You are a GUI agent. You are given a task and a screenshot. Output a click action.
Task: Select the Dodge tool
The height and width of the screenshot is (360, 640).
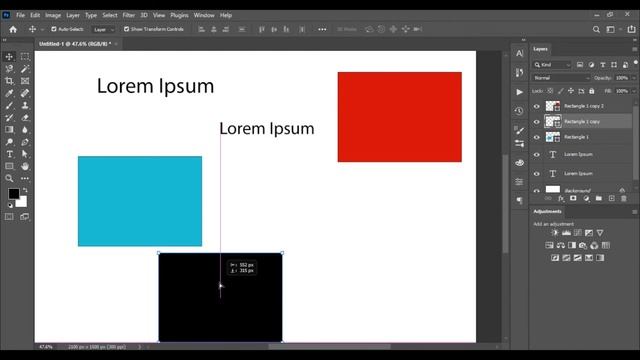pos(9,142)
